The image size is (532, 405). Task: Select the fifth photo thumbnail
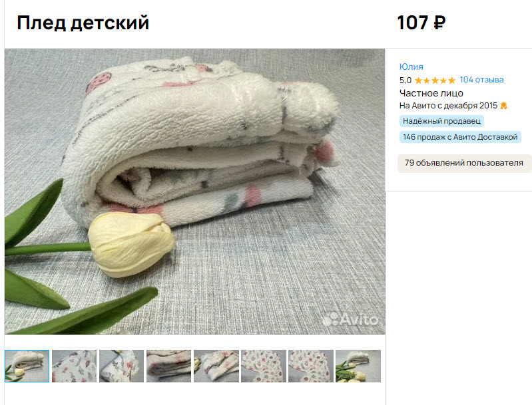216,366
